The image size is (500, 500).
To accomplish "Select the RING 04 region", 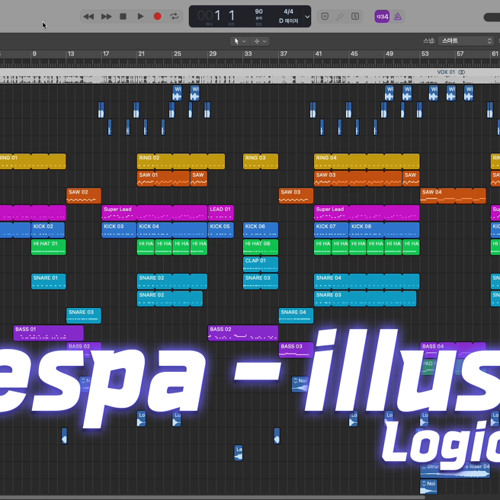I will 367,161.
